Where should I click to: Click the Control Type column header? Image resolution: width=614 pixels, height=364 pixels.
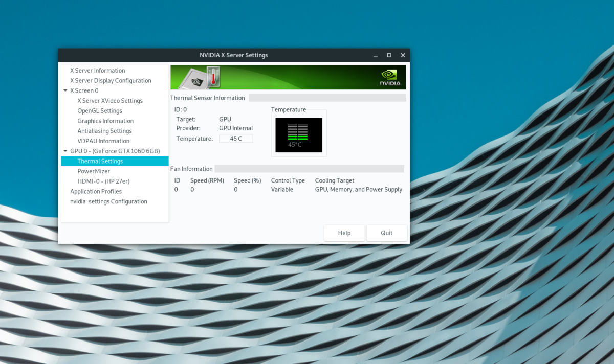288,180
